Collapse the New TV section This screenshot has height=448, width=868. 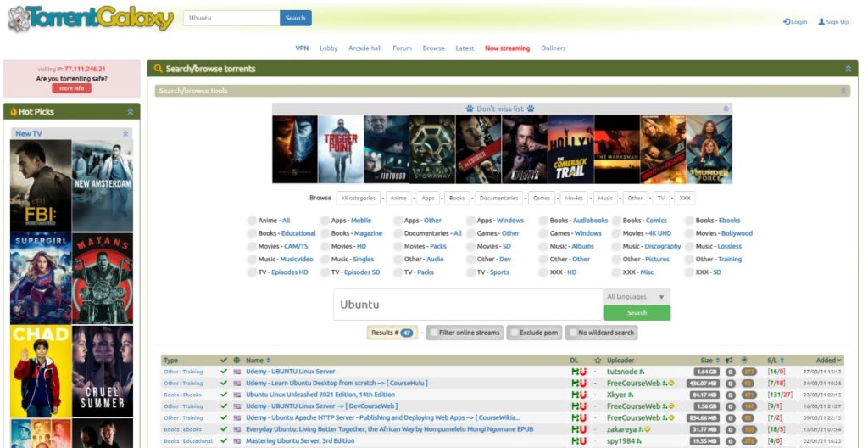[x=125, y=133]
